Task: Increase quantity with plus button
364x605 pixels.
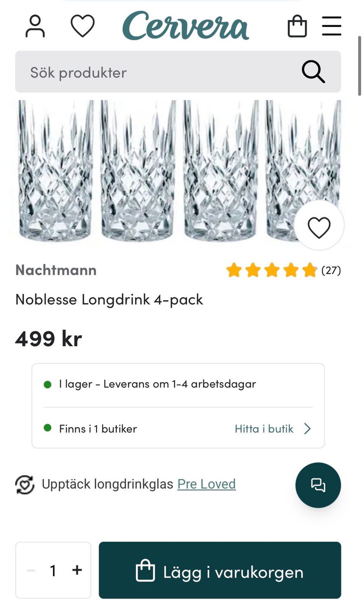Action: (77, 570)
